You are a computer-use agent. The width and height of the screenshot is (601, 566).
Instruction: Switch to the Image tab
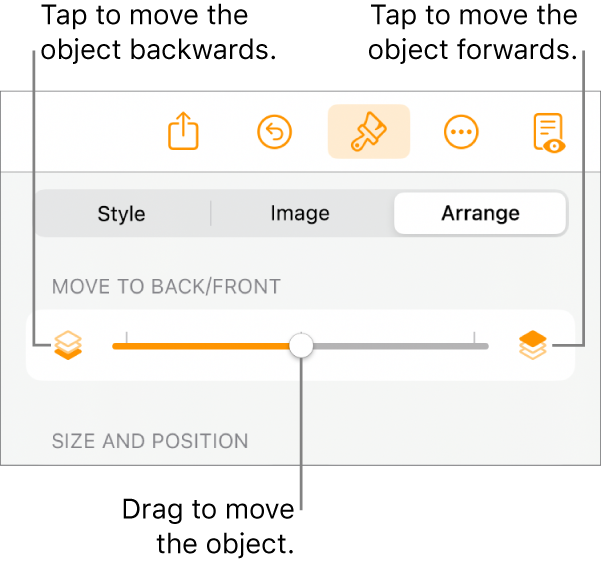300,214
